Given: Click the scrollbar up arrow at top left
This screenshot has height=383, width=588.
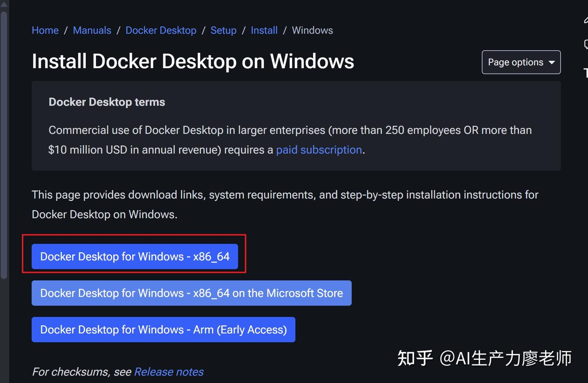Looking at the screenshot, I should (4, 4).
